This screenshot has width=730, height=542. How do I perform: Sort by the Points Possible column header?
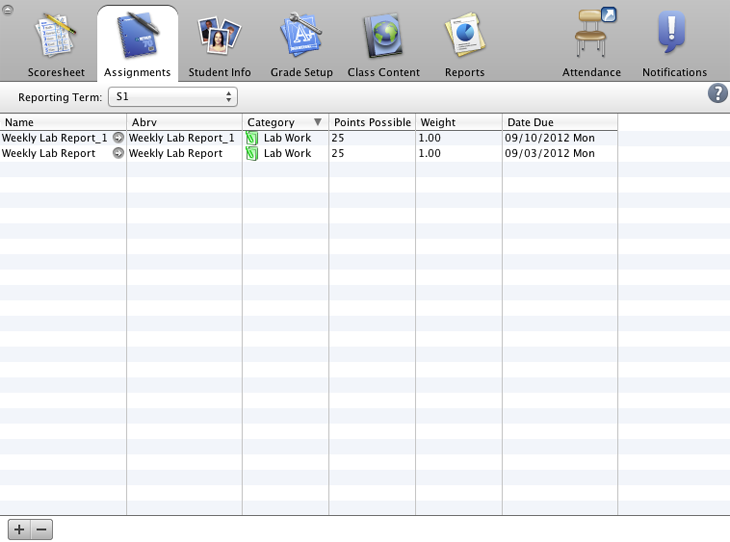372,123
